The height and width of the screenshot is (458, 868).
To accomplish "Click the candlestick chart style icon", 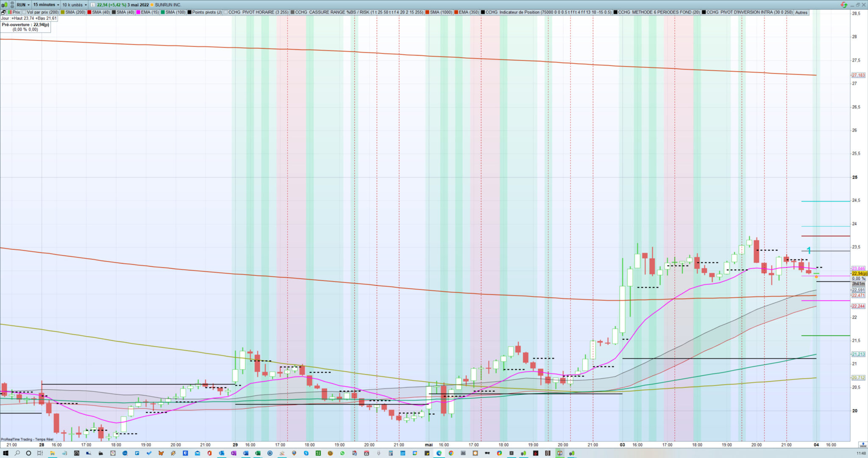I will [4, 5].
